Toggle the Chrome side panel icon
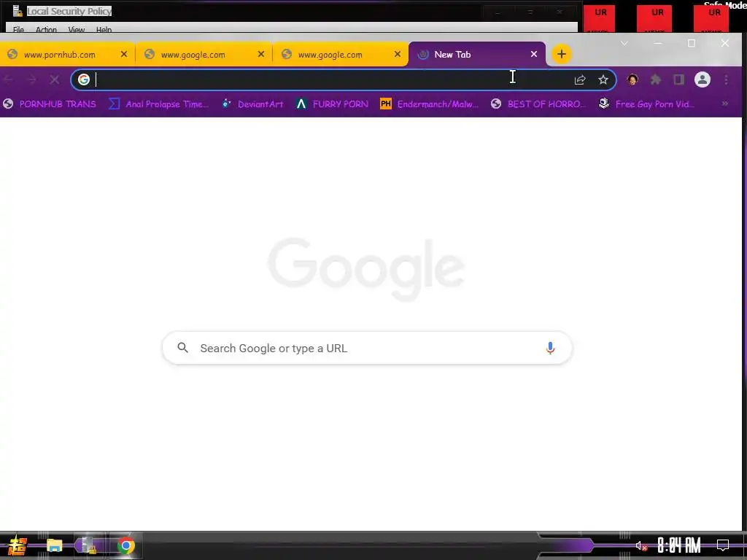Image resolution: width=747 pixels, height=560 pixels. (x=679, y=79)
